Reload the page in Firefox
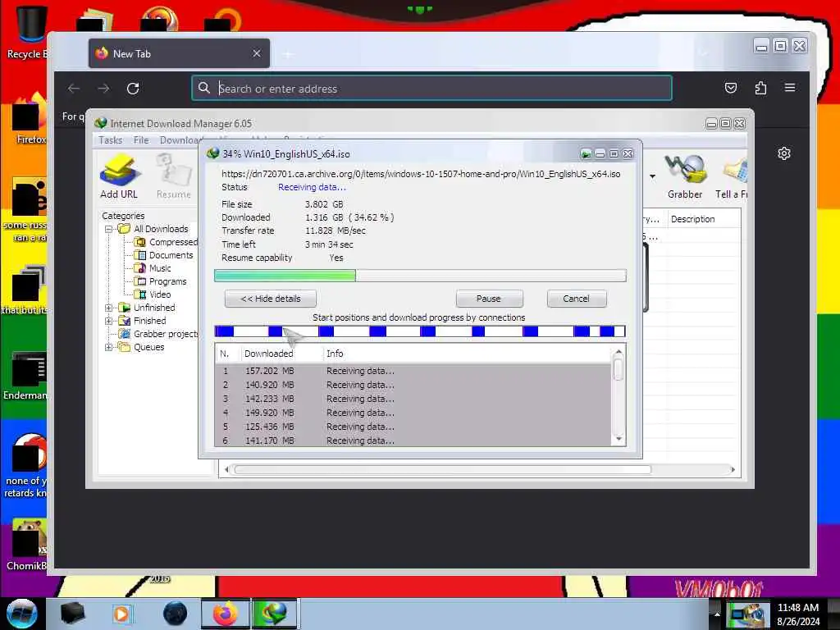 [133, 89]
